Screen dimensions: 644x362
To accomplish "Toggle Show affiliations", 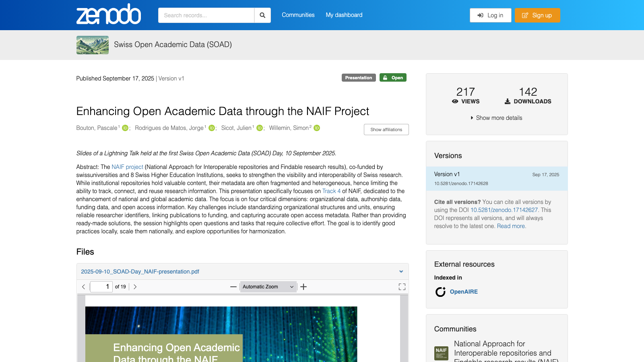I will (386, 130).
